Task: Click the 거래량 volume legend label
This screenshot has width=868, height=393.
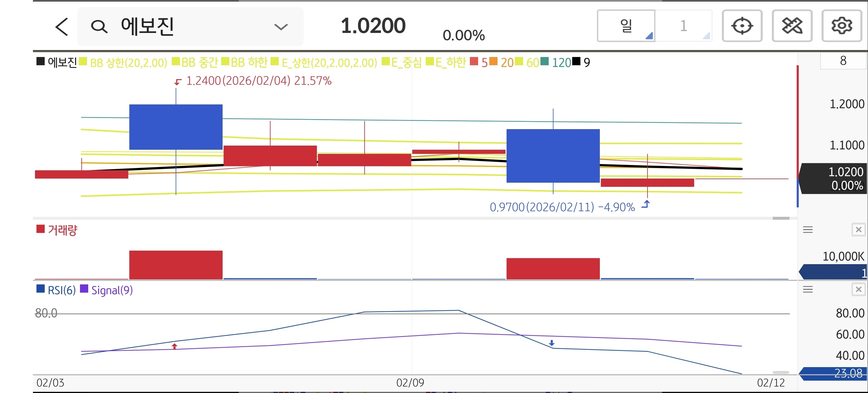Action: coord(62,230)
